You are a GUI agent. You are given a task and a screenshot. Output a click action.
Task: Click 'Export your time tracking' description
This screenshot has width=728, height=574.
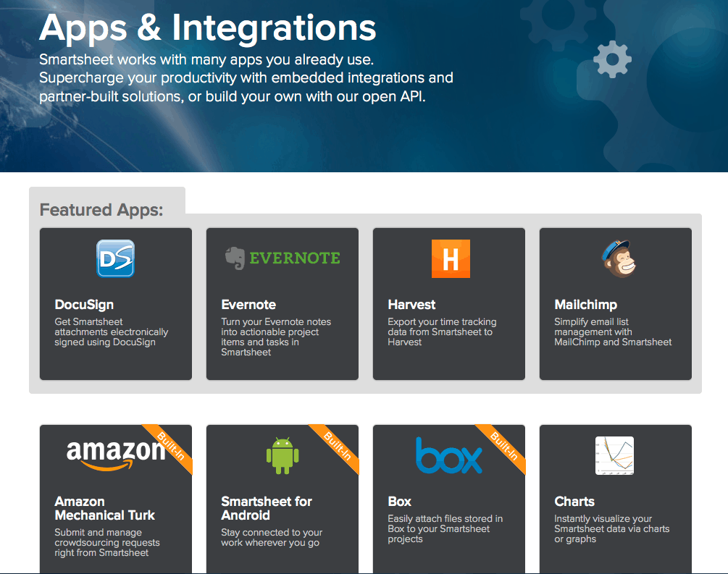(442, 332)
